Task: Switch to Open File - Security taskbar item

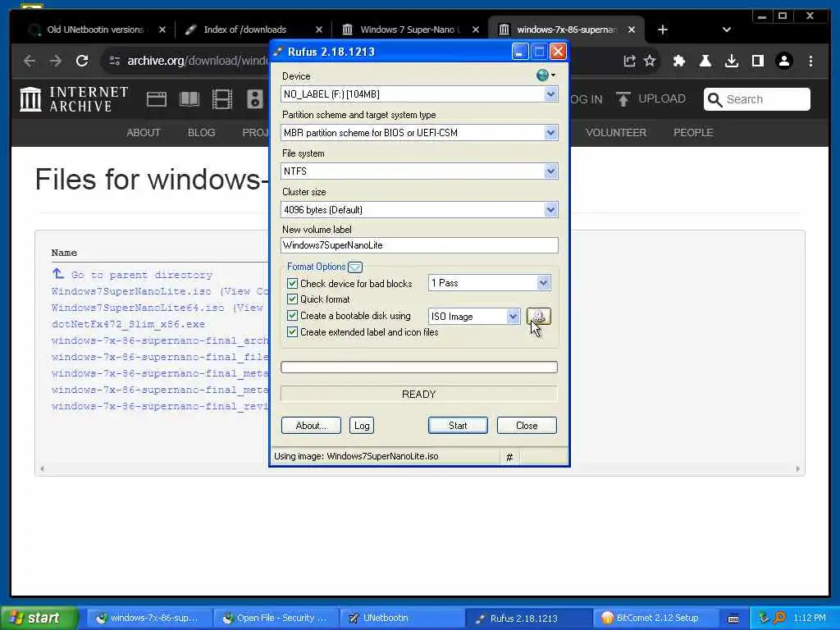Action: 276,618
